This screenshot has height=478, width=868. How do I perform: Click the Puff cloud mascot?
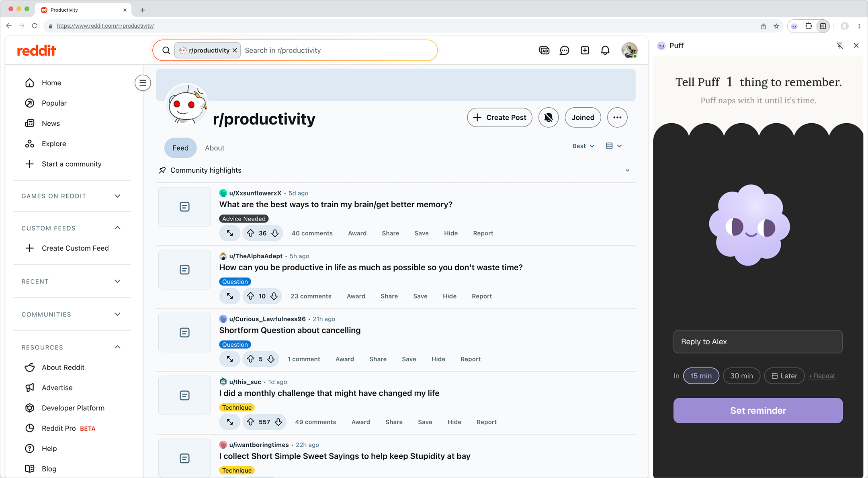[749, 225]
